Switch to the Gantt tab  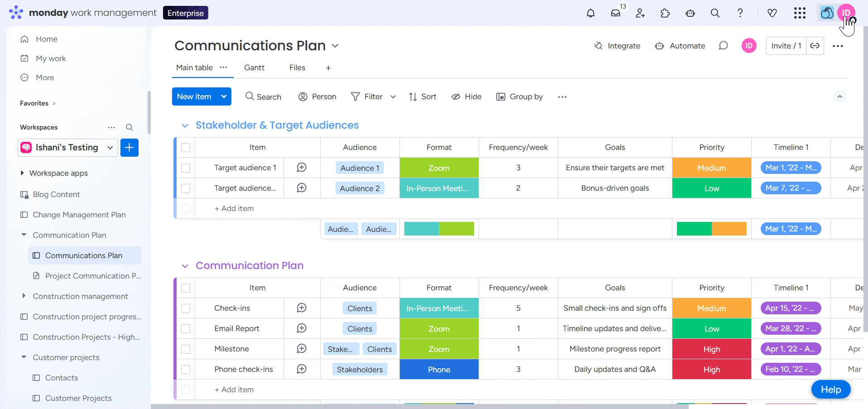point(254,67)
